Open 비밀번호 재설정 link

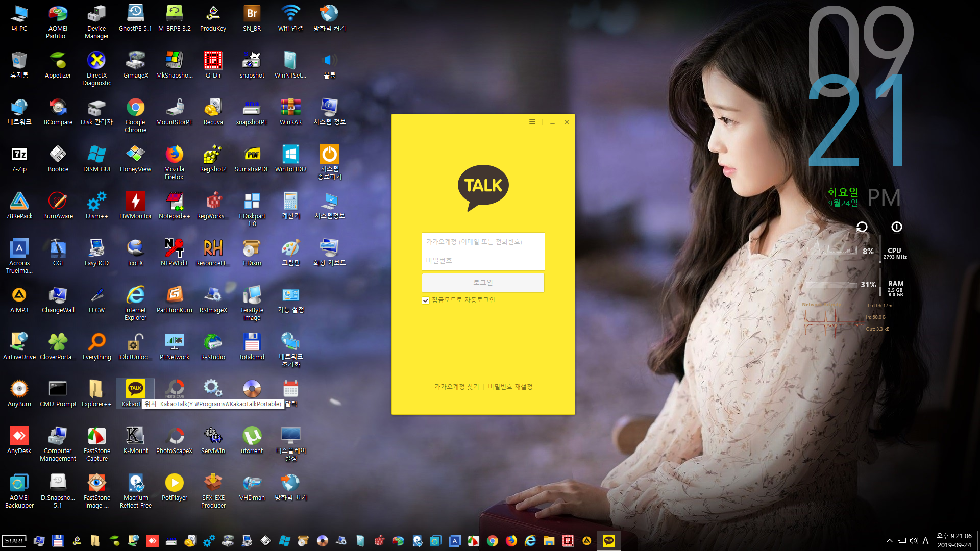click(510, 387)
